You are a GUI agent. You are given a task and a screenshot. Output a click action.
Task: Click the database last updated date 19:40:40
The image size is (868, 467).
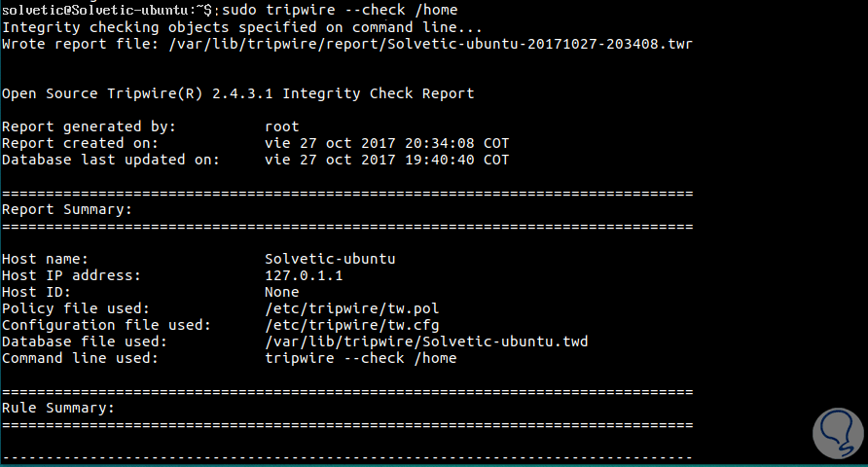pyautogui.click(x=386, y=160)
